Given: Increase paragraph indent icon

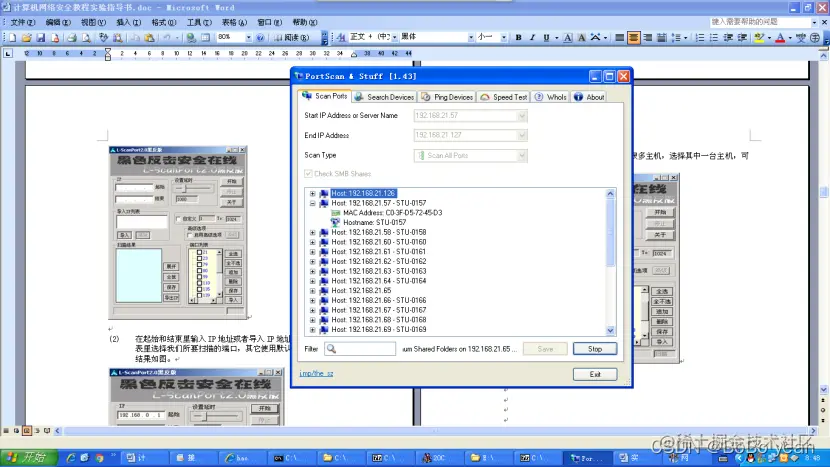Looking at the screenshot, I should click(742, 38).
